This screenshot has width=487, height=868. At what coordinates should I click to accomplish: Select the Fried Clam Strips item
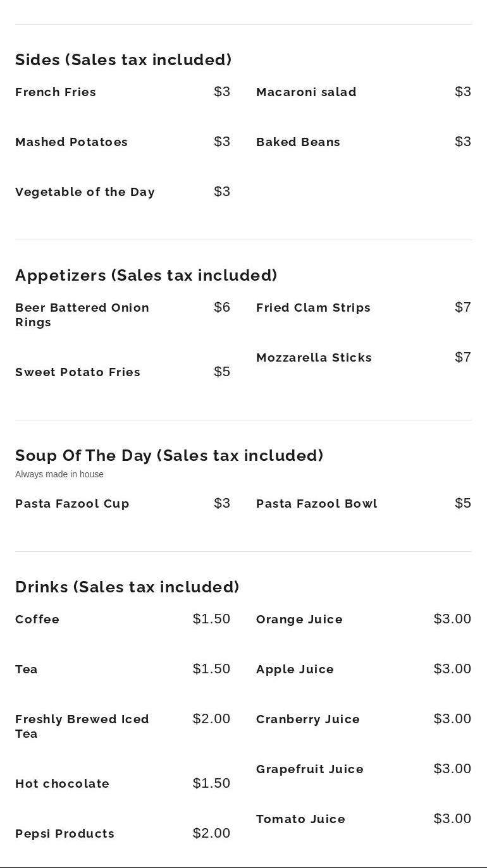coord(313,308)
